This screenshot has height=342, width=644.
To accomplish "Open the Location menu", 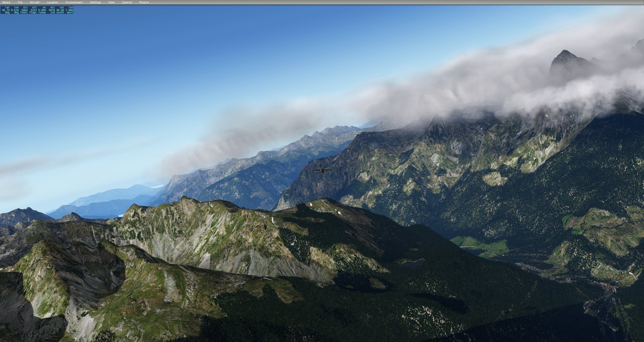I will click(52, 2).
